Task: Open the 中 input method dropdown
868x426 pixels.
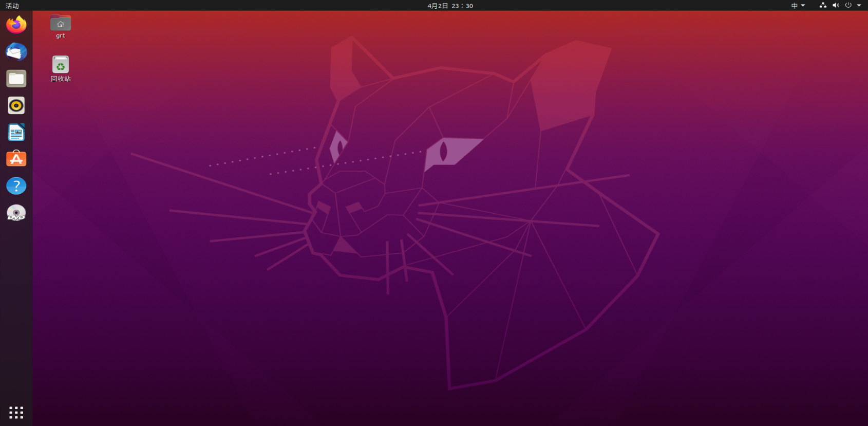Action: pyautogui.click(x=798, y=6)
